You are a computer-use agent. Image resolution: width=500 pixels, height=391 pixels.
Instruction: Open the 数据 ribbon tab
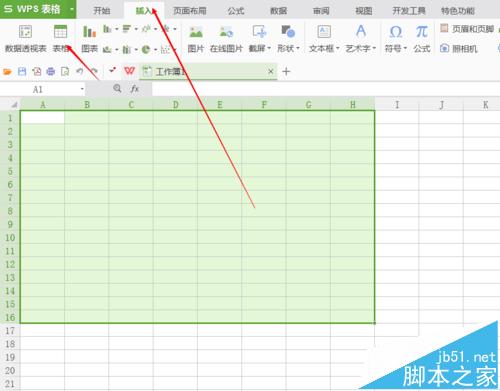(x=278, y=11)
